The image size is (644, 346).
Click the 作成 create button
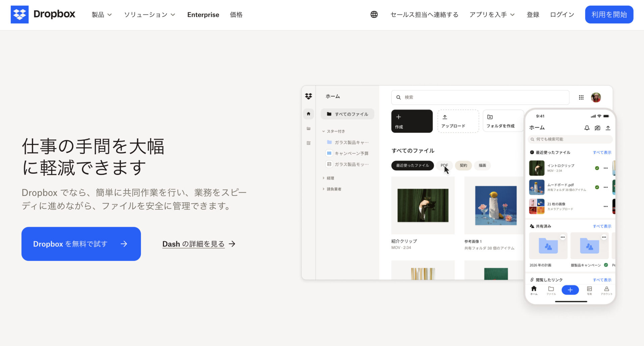(412, 121)
